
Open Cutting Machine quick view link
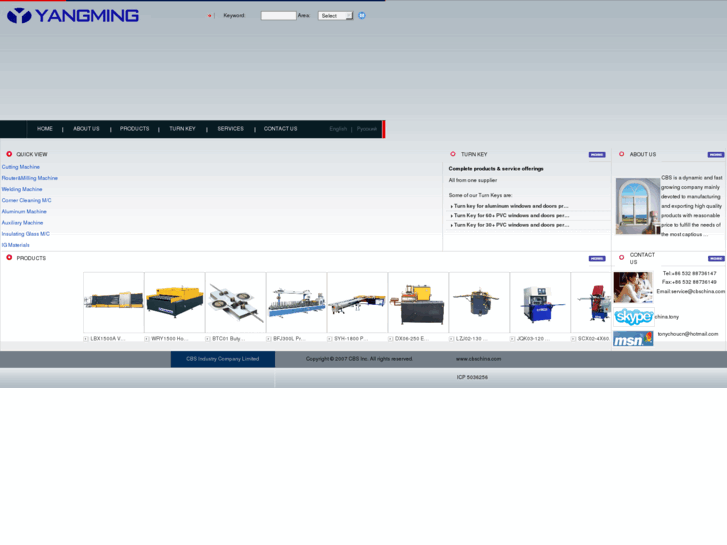coord(21,167)
